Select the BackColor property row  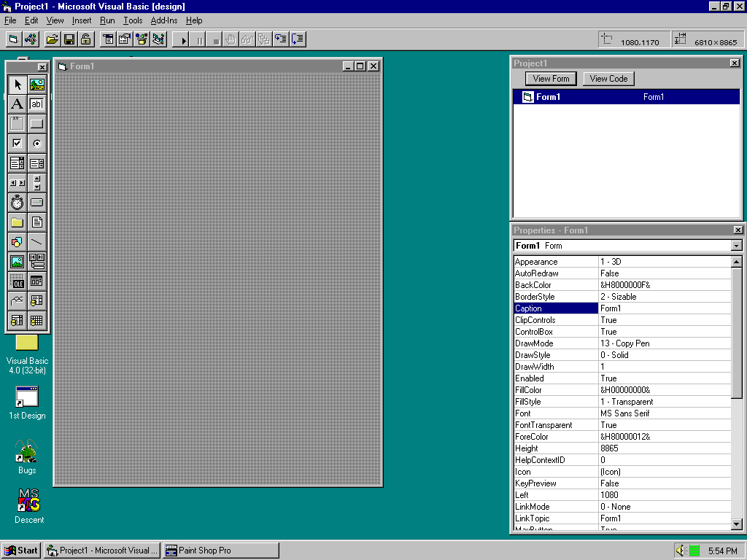(x=555, y=285)
